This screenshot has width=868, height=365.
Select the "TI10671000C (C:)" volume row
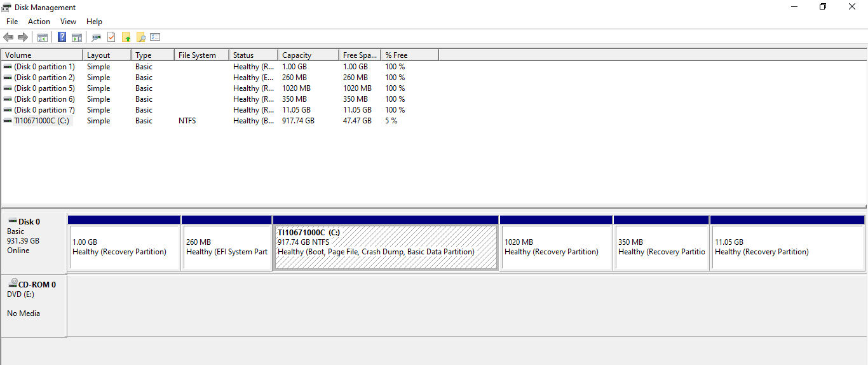coord(220,121)
